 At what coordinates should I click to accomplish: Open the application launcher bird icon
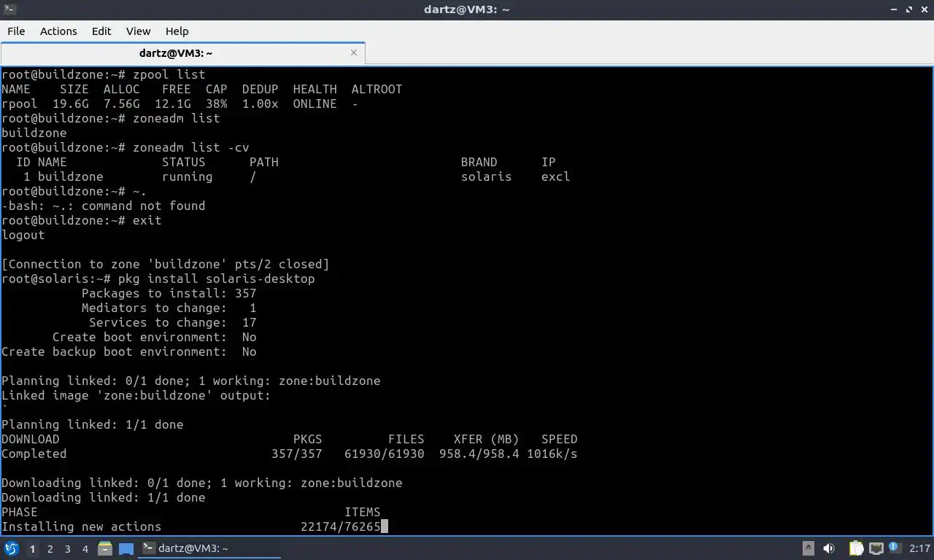pyautogui.click(x=11, y=548)
